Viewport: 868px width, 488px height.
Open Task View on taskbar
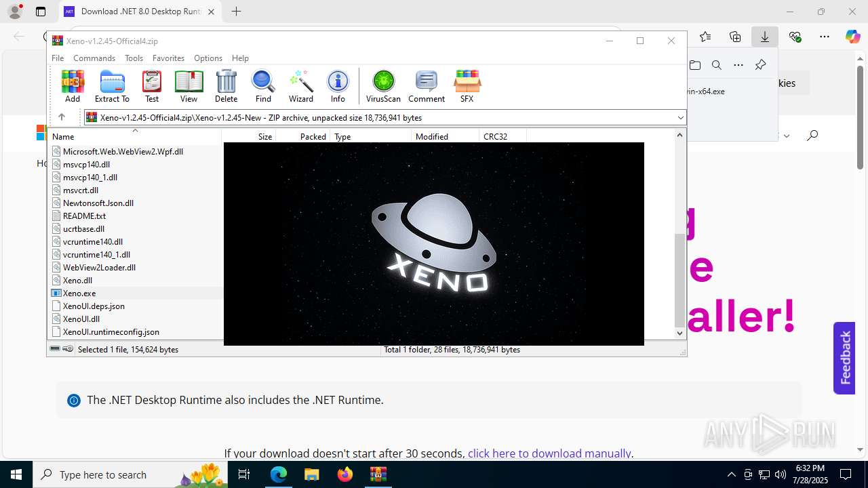tap(244, 474)
